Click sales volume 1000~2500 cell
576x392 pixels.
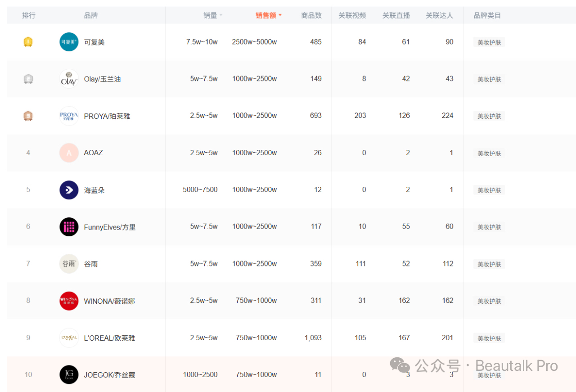(200, 374)
